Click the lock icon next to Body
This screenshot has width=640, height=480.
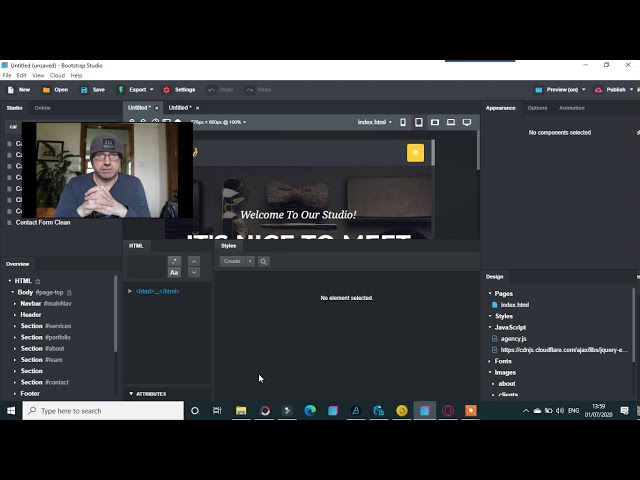pyautogui.click(x=69, y=293)
